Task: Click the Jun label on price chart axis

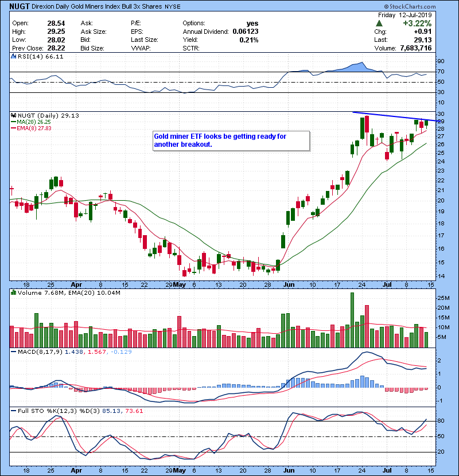Action: [289, 285]
